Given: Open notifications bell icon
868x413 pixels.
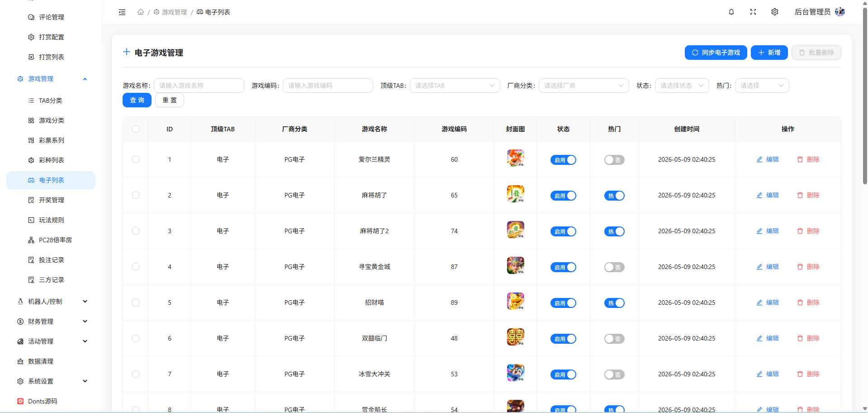Looking at the screenshot, I should [731, 12].
